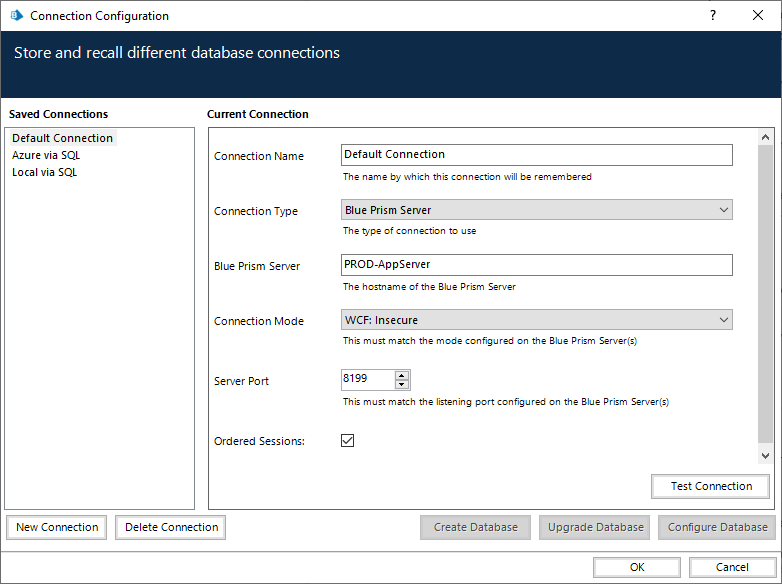The width and height of the screenshot is (782, 584).
Task: Confirm with the OK button
Action: pyautogui.click(x=636, y=567)
